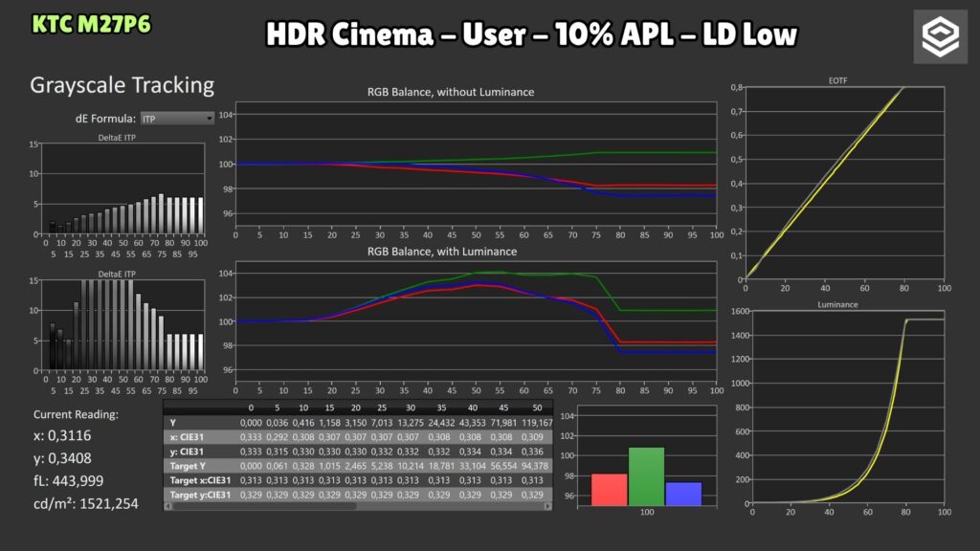
Task: Select the 'Target Y' row header
Action: coord(188,466)
